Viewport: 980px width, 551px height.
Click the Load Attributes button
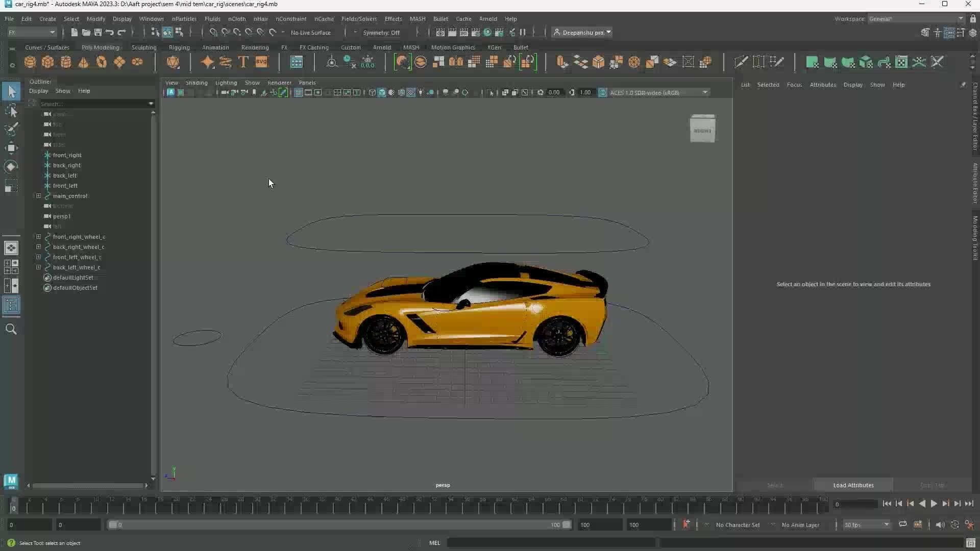pos(853,485)
